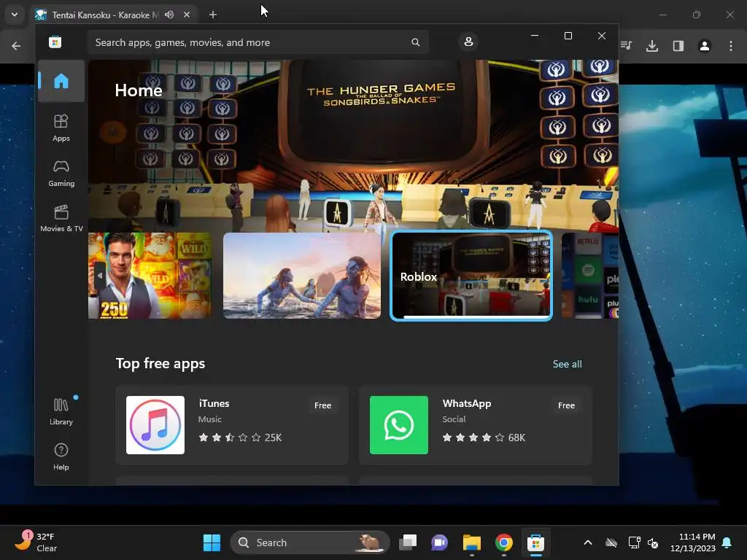Minimize the Microsoft Store window
Viewport: 747px width, 560px height.
point(535,36)
